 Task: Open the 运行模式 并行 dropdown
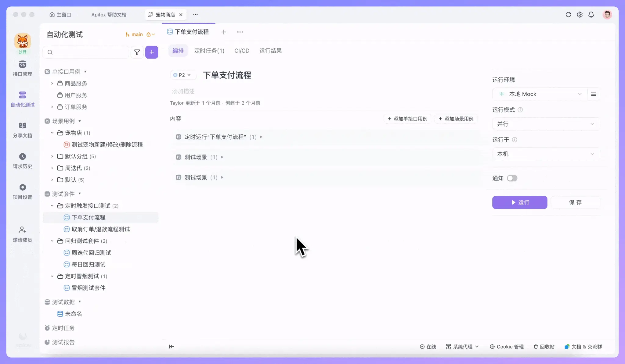[546, 124]
